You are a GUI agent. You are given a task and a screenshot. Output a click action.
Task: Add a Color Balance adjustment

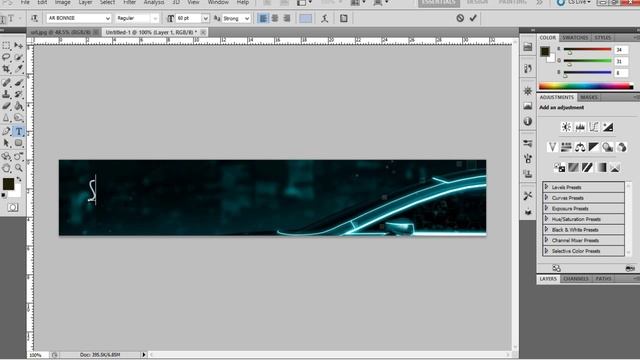pyautogui.click(x=580, y=147)
